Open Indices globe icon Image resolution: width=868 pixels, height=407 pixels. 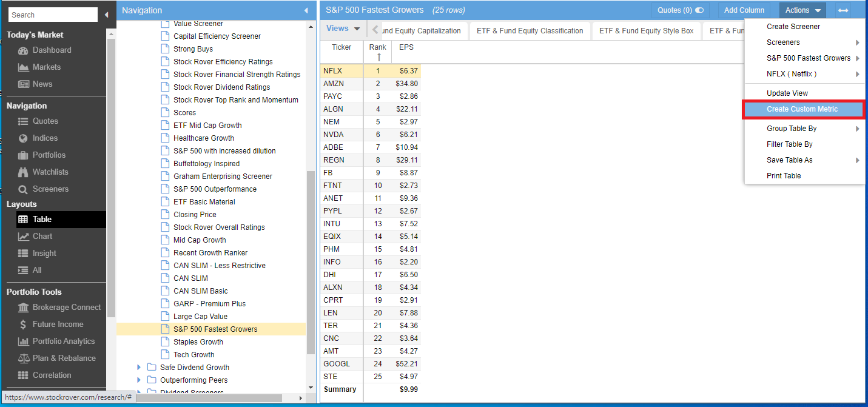click(23, 138)
